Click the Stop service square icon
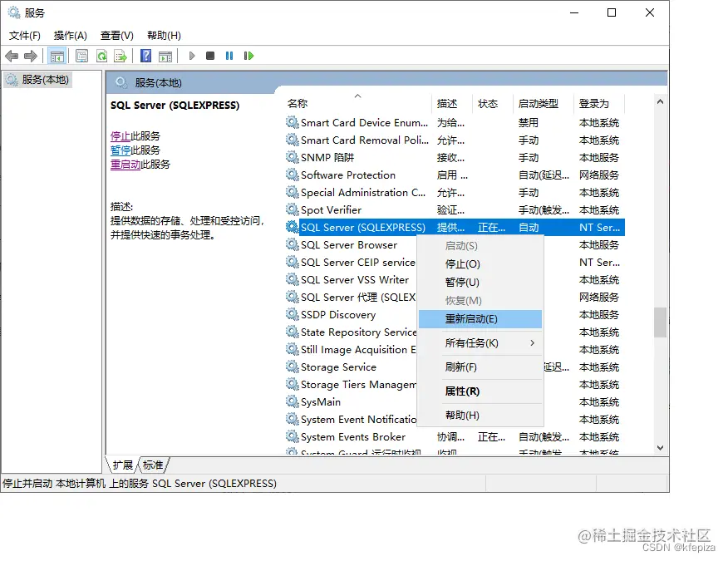Image resolution: width=728 pixels, height=561 pixels. coord(210,56)
